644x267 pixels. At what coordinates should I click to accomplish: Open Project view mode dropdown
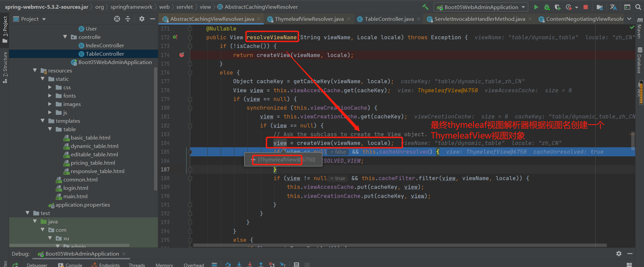[44, 19]
